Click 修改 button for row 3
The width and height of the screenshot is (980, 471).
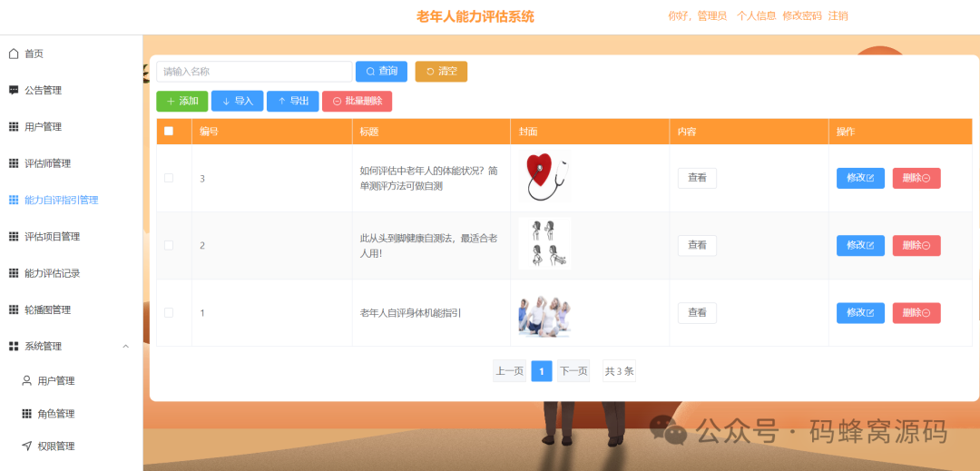point(860,178)
